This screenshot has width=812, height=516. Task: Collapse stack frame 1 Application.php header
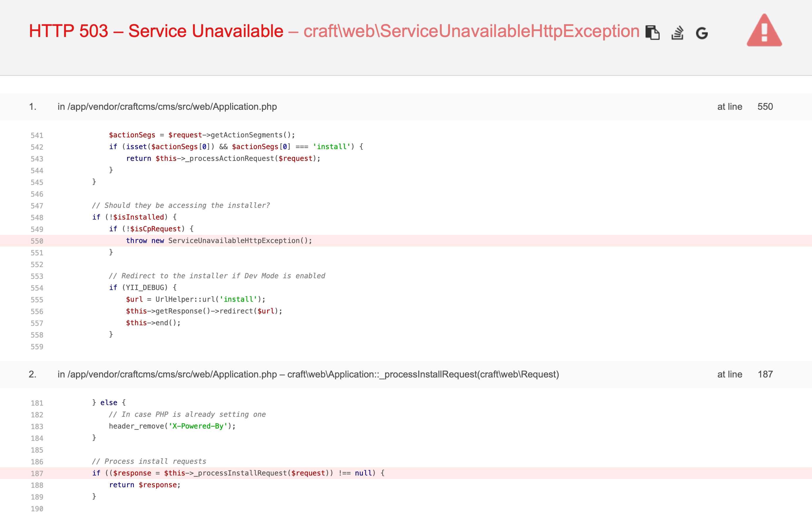point(406,107)
